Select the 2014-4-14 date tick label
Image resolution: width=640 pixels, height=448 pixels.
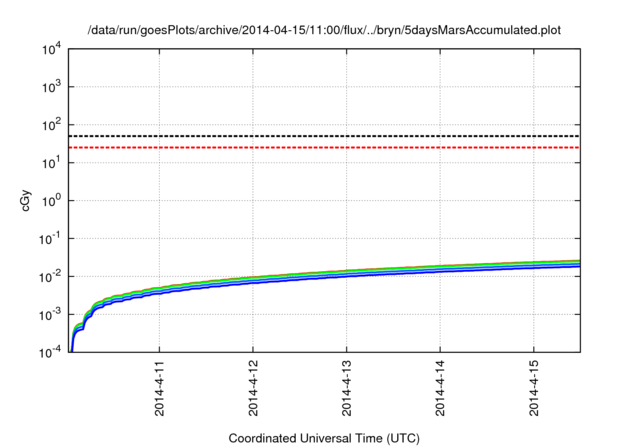coord(440,388)
